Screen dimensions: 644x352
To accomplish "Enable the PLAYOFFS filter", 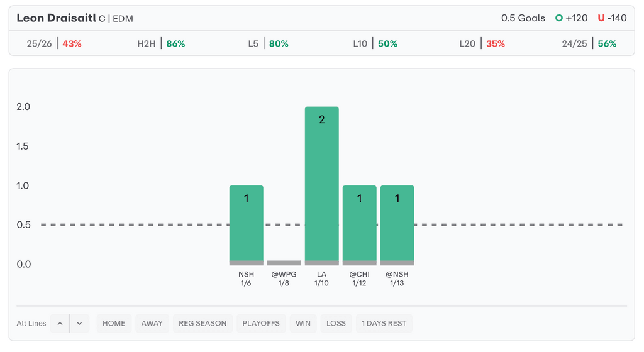I will tap(261, 323).
